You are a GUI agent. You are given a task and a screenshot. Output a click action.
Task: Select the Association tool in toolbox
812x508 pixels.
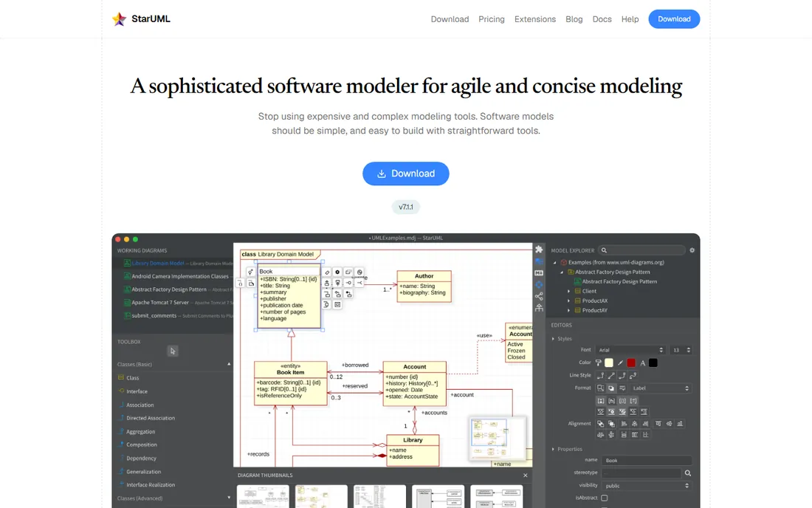[136, 405]
